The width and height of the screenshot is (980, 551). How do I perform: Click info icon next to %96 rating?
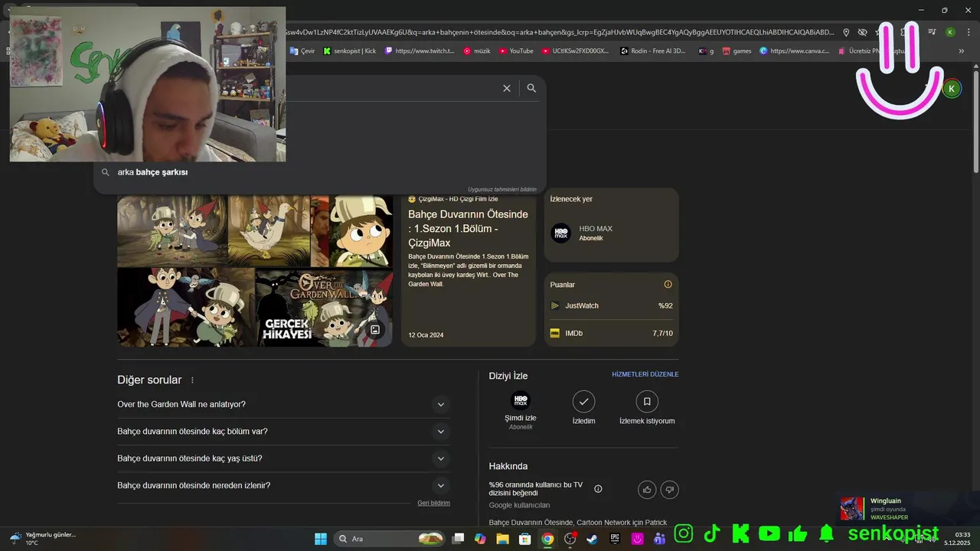[x=598, y=489]
